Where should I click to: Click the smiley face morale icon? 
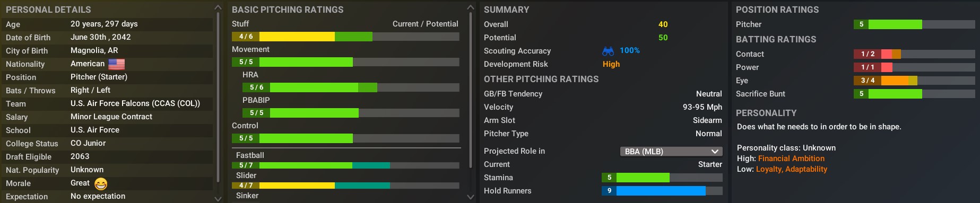[x=101, y=183]
